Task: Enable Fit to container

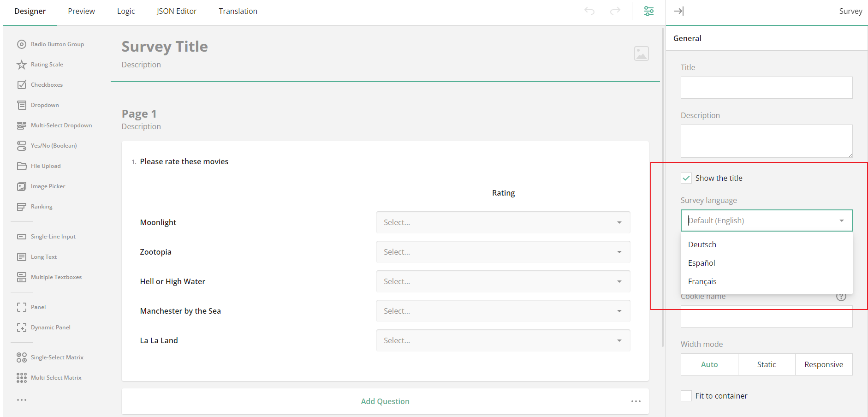Action: point(686,395)
